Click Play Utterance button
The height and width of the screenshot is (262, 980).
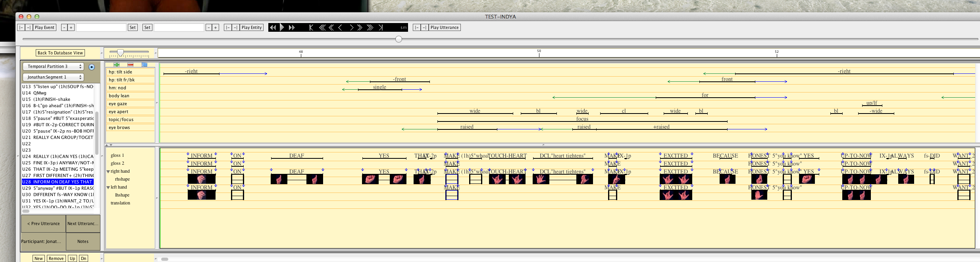(x=445, y=27)
